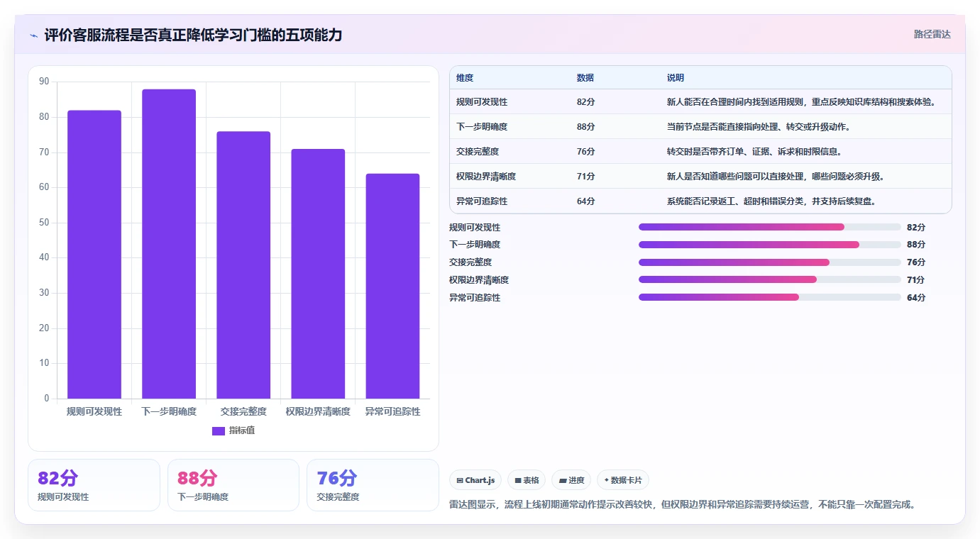Click the purple 指标值 legend color box
The width and height of the screenshot is (980, 539).
[x=219, y=430]
